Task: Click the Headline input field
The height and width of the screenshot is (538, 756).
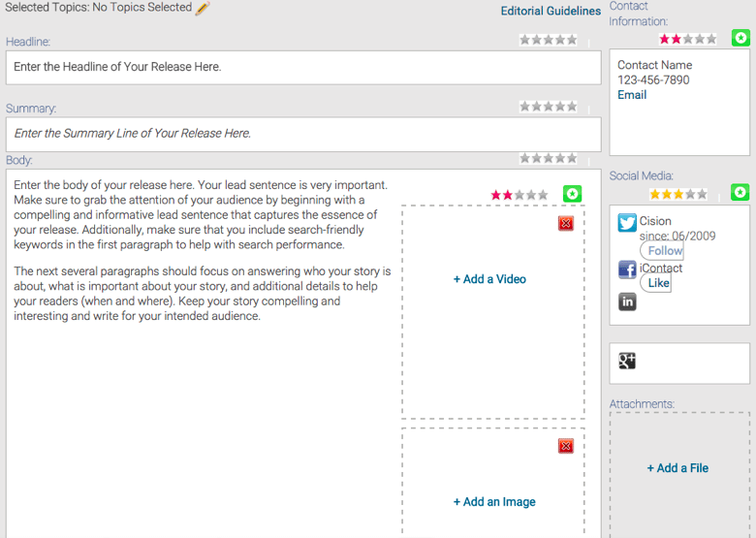Action: (x=303, y=68)
